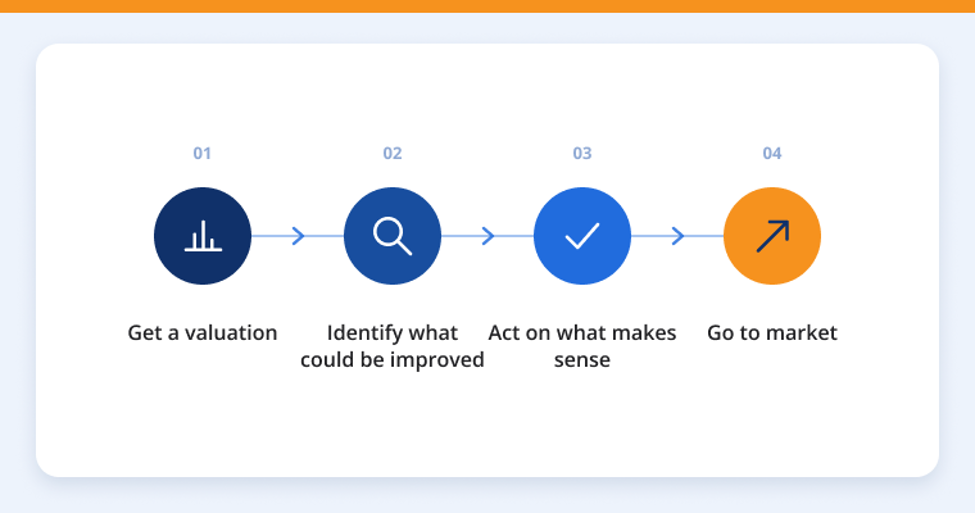Select the diagonal arrow market icon
This screenshot has height=513, width=975.
pos(772,236)
